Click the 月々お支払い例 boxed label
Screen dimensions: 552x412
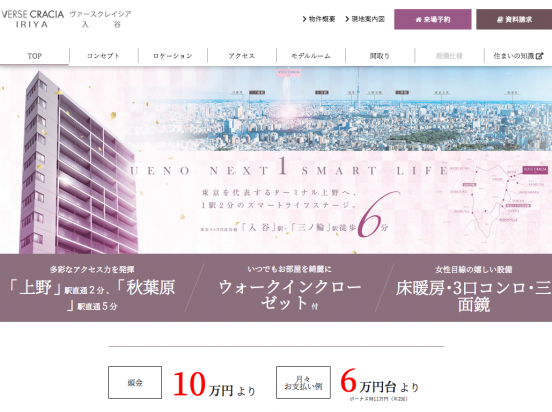coord(303,382)
